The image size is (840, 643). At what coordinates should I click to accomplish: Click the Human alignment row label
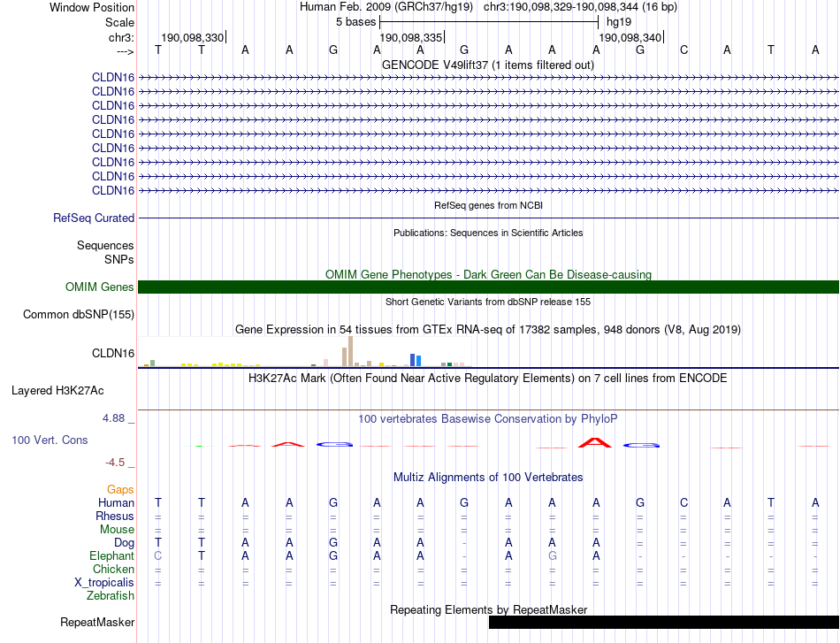click(116, 502)
